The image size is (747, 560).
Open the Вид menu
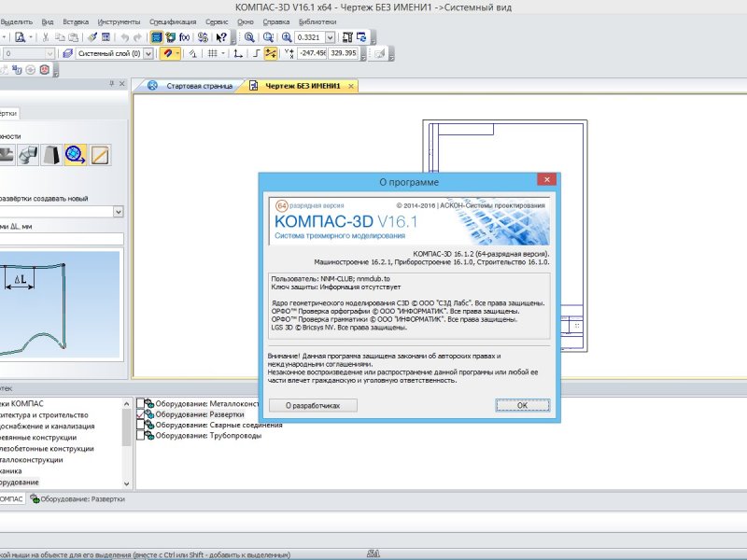pyautogui.click(x=48, y=21)
